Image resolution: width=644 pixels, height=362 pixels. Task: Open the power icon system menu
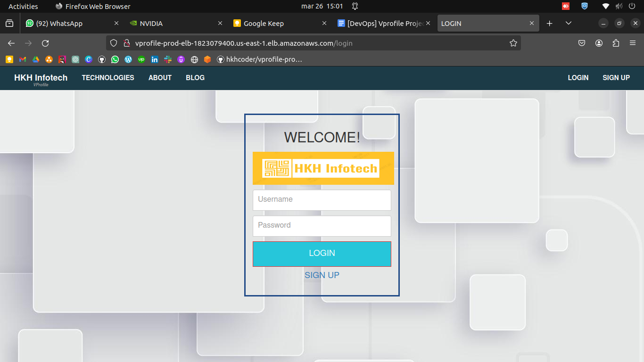click(x=632, y=6)
